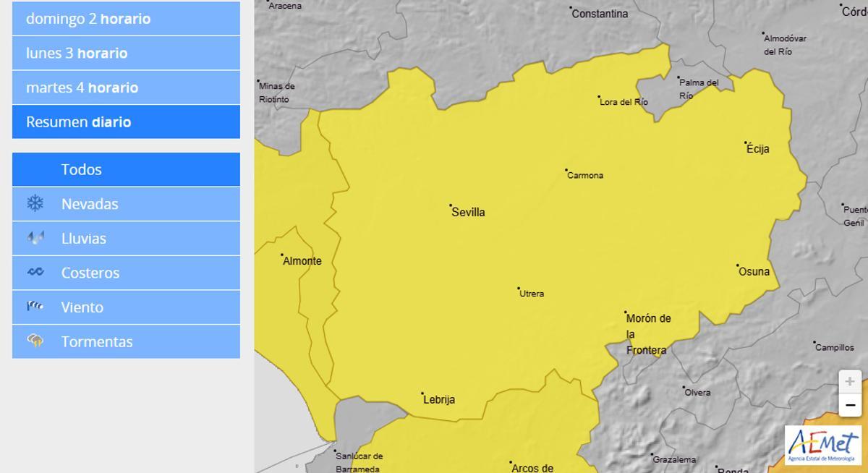Click the snowflake icon for Nevadas
Viewport: 868px width, 473px height.
pyautogui.click(x=35, y=204)
